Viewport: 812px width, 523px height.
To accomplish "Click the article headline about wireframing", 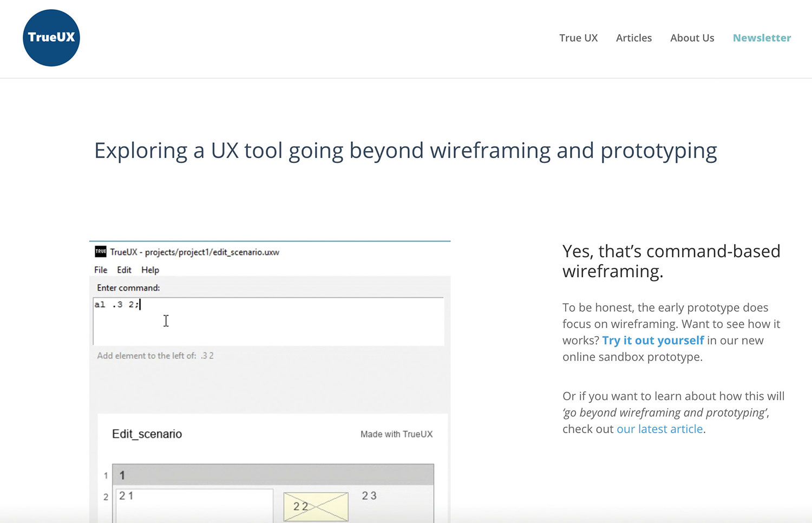I will (405, 150).
